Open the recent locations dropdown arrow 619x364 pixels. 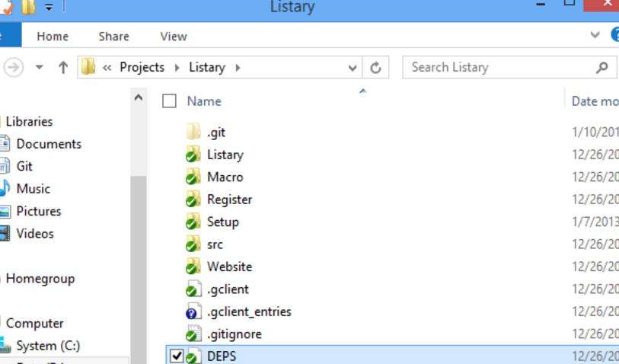(39, 67)
